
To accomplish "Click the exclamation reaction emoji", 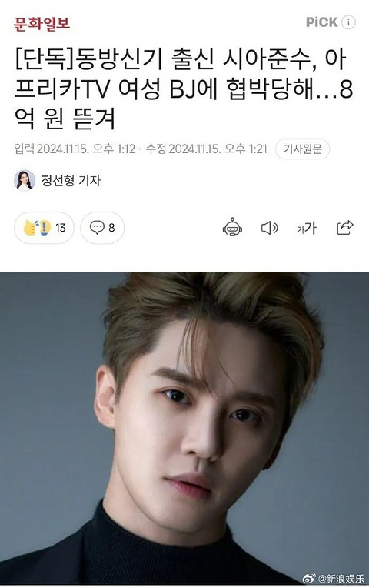I will point(45,228).
